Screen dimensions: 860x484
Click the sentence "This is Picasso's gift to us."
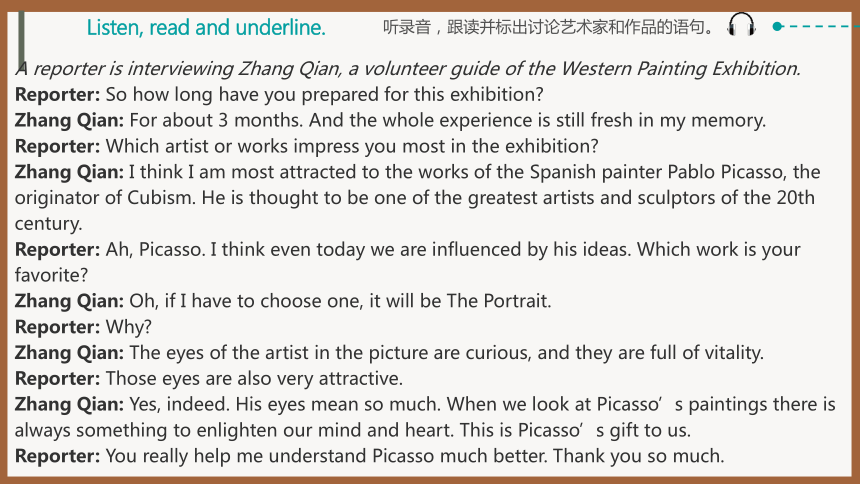(x=575, y=430)
